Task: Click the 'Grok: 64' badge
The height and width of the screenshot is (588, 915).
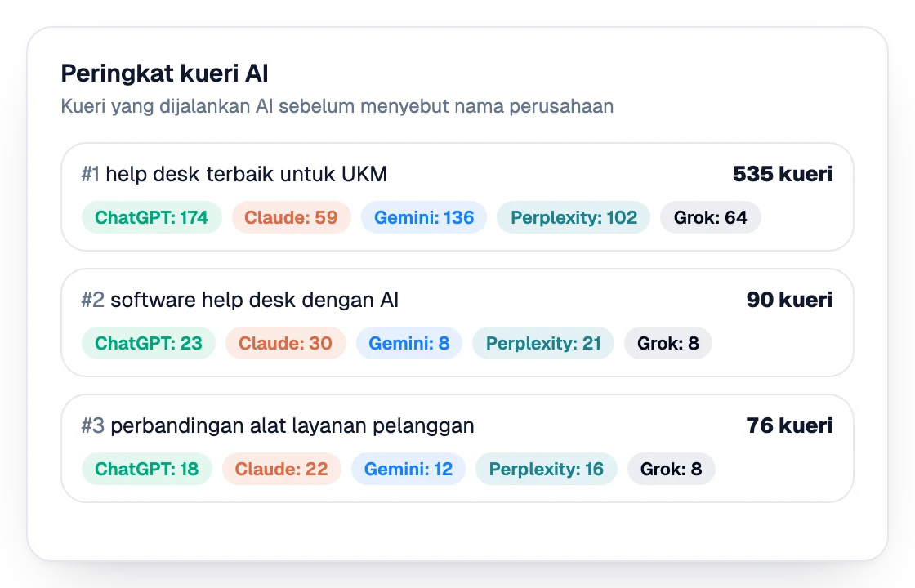Action: click(710, 217)
